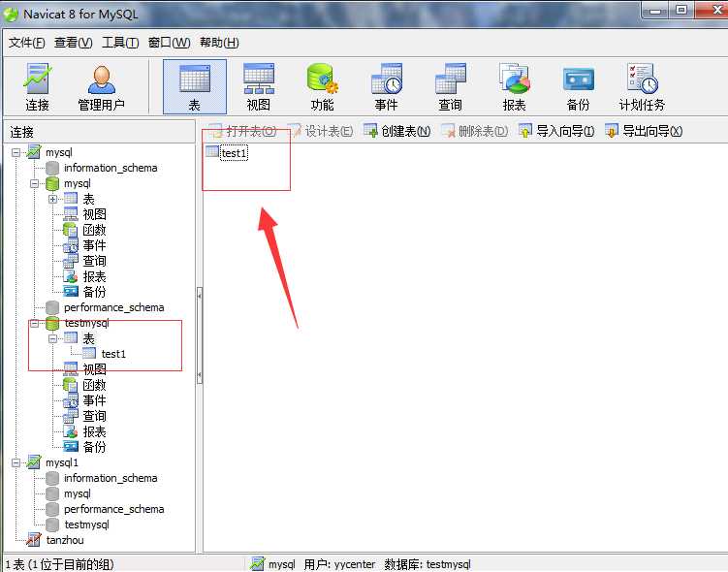This screenshot has height=572, width=728.
Task: Collapse the mysql database node under the mysql connection
Action: point(34,183)
